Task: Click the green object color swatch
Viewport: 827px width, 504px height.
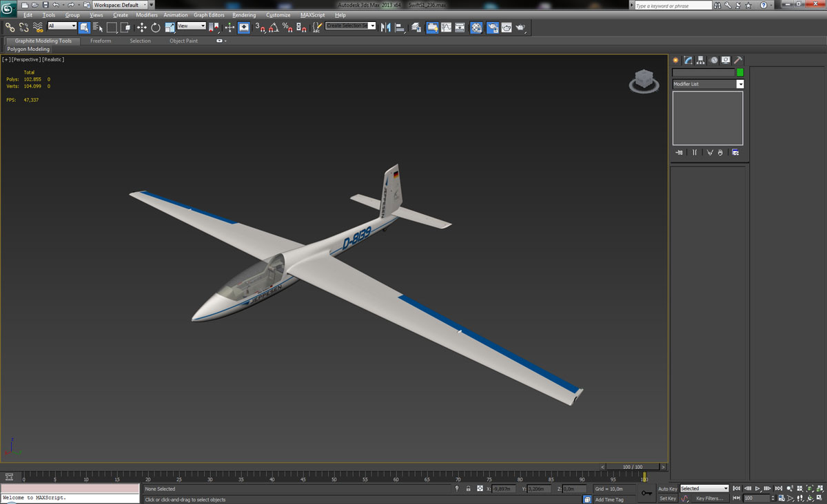Action: pos(740,72)
